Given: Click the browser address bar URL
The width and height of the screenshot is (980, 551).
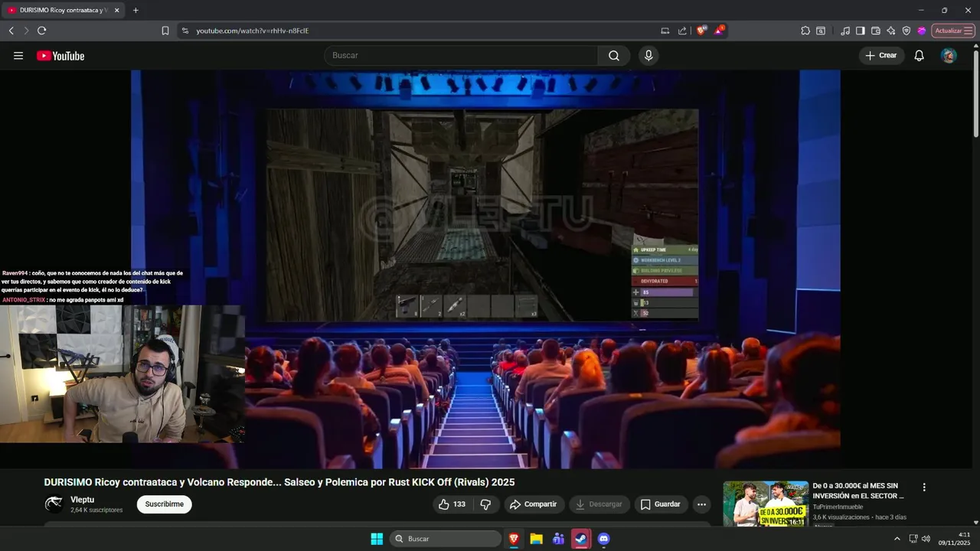Looking at the screenshot, I should pos(253,31).
